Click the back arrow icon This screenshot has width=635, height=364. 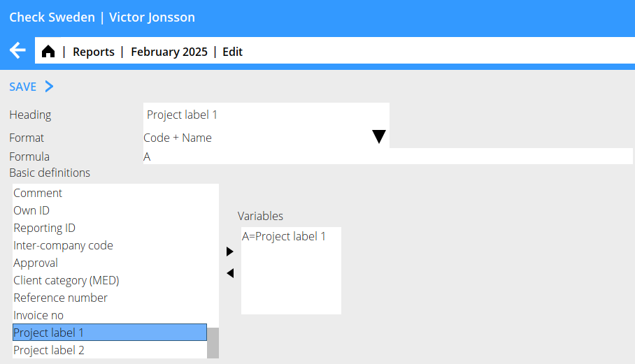(17, 51)
